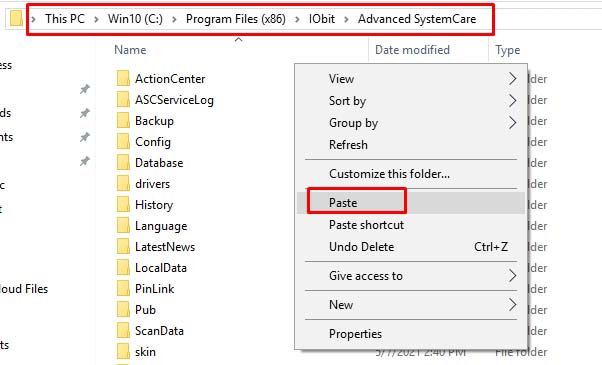Expand chevron after Win10 (C:) breadcrumb
The image size is (602, 365).
(x=174, y=19)
